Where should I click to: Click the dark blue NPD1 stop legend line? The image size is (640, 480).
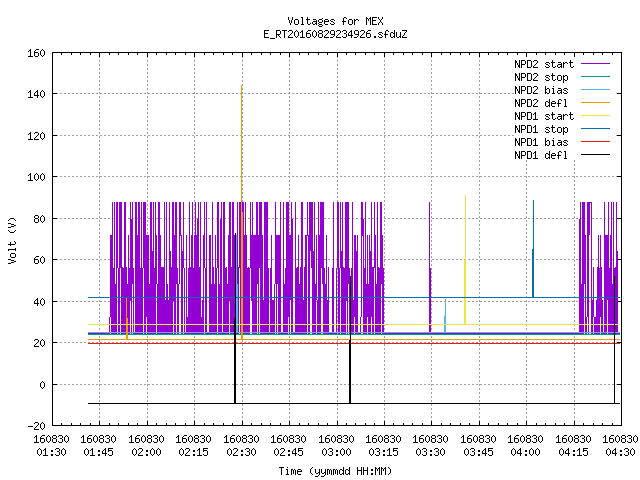(595, 129)
